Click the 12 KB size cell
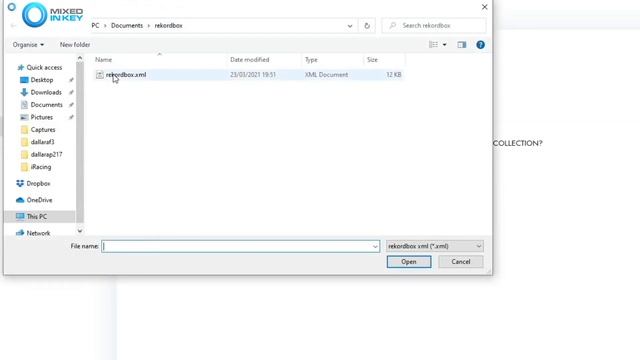This screenshot has width=640, height=360. [x=393, y=75]
